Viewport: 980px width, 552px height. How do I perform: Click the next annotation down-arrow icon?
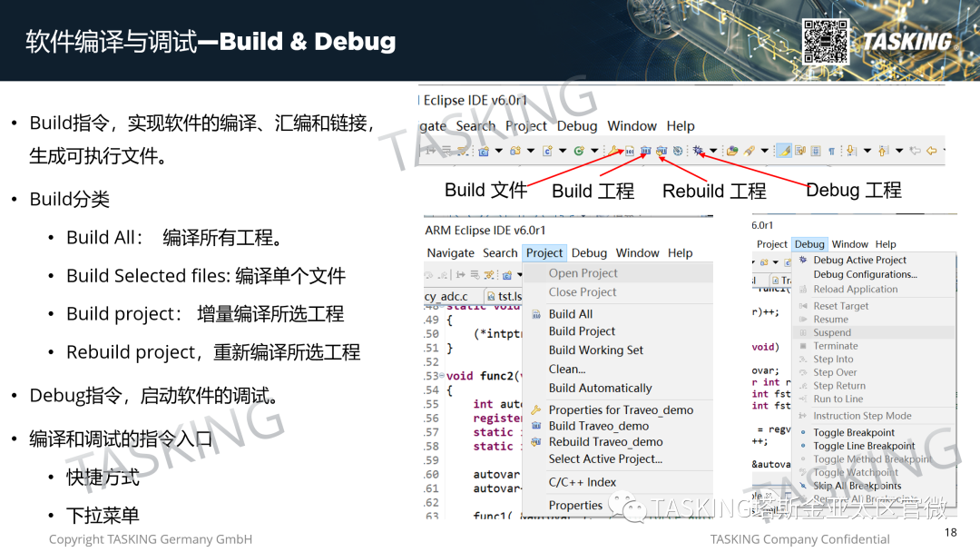pyautogui.click(x=851, y=151)
